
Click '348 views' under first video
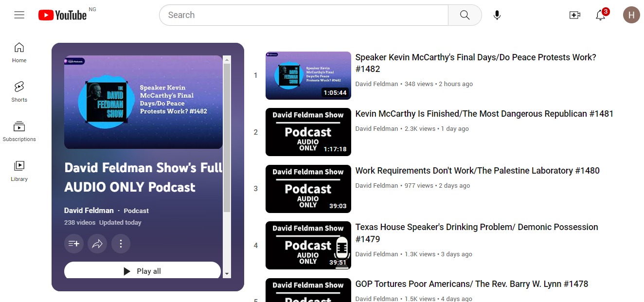pyautogui.click(x=419, y=84)
